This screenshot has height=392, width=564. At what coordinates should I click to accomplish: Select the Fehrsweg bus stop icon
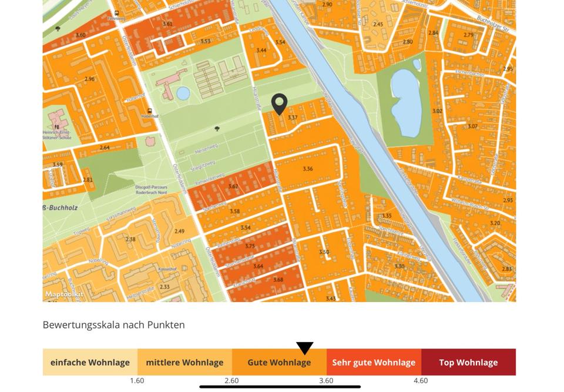pos(117,13)
